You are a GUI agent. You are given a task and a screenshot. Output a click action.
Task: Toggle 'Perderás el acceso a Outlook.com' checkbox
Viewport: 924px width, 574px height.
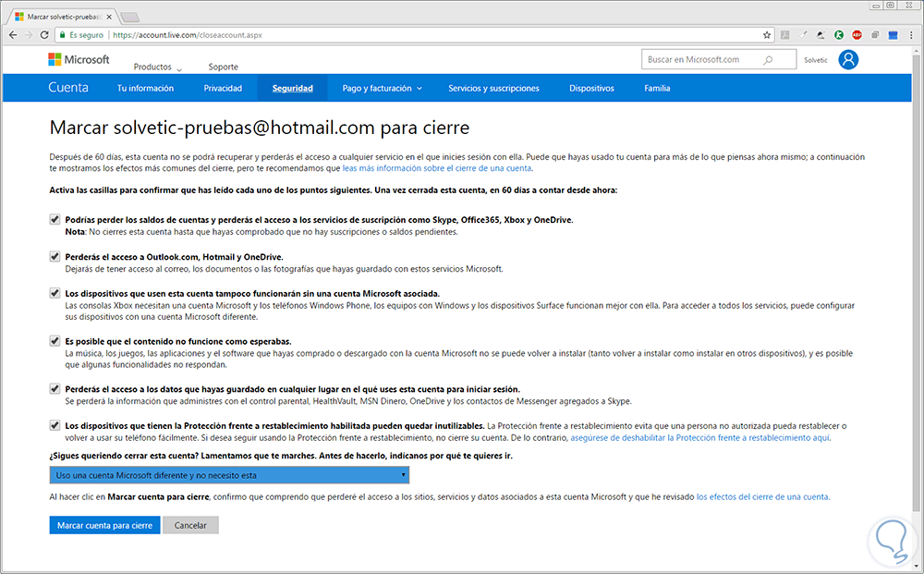click(55, 256)
